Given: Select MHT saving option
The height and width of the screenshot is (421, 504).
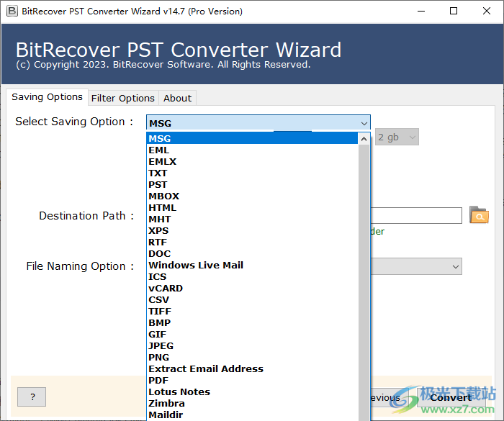Looking at the screenshot, I should [x=253, y=219].
